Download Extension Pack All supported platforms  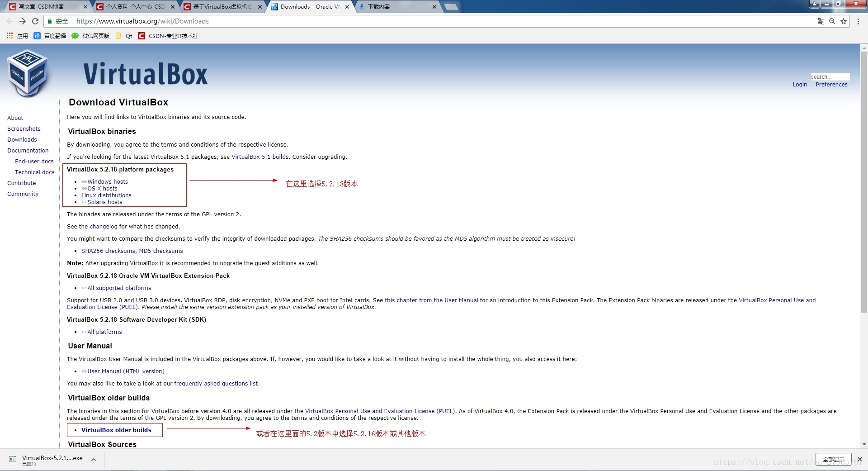pyautogui.click(x=119, y=288)
